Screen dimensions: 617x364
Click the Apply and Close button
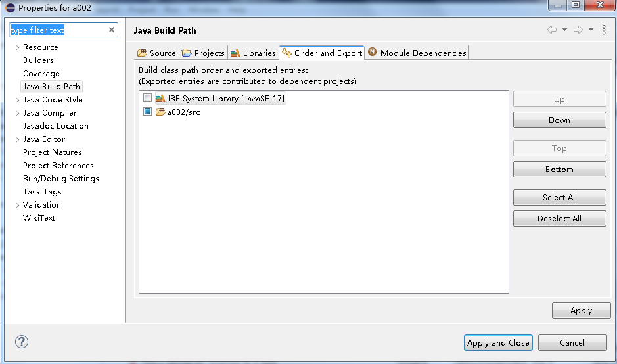(498, 343)
